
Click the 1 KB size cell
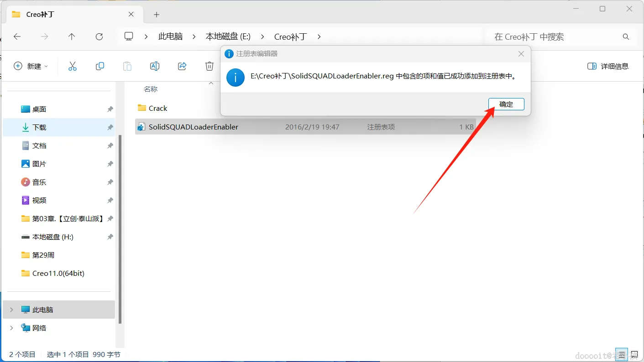click(x=466, y=127)
